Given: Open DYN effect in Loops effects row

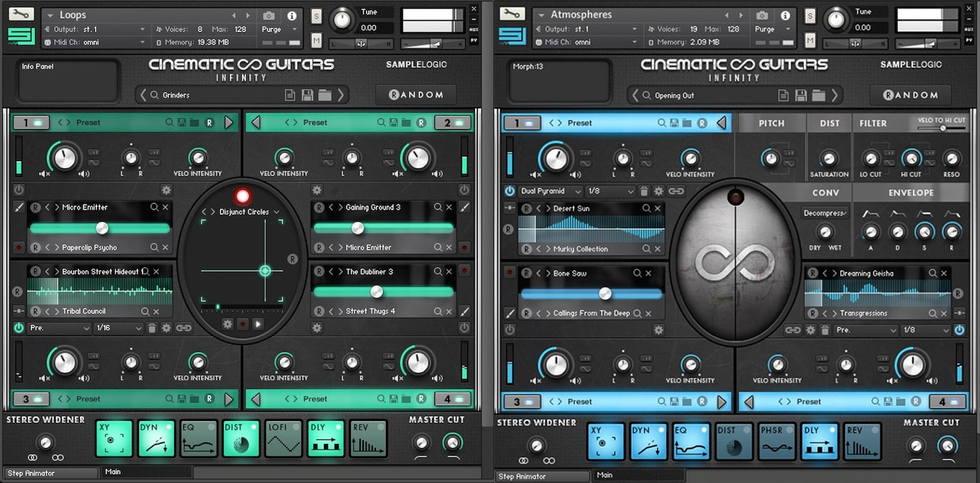Looking at the screenshot, I should click(x=156, y=439).
